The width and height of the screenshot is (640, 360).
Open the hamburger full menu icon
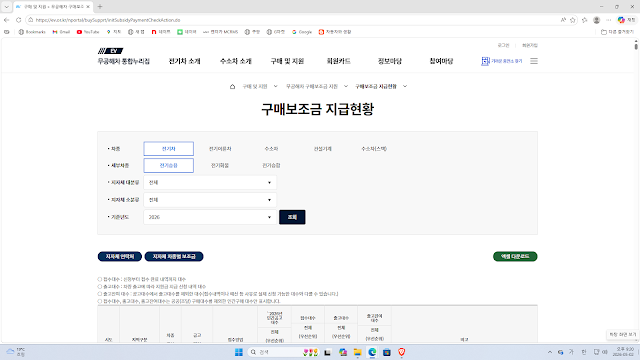(x=534, y=61)
